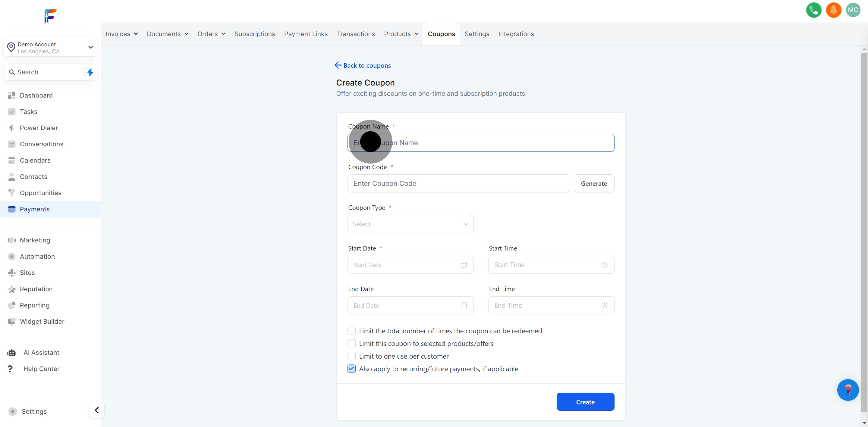This screenshot has height=427, width=868.
Task: Open the blue help question bubble
Action: click(848, 390)
